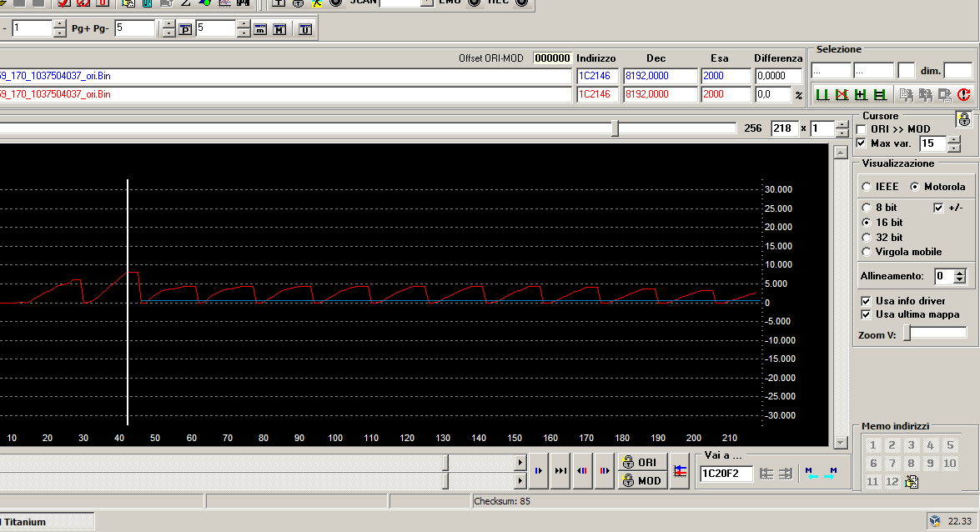
Task: Click the padlock icon beside Cursore
Action: [x=964, y=118]
